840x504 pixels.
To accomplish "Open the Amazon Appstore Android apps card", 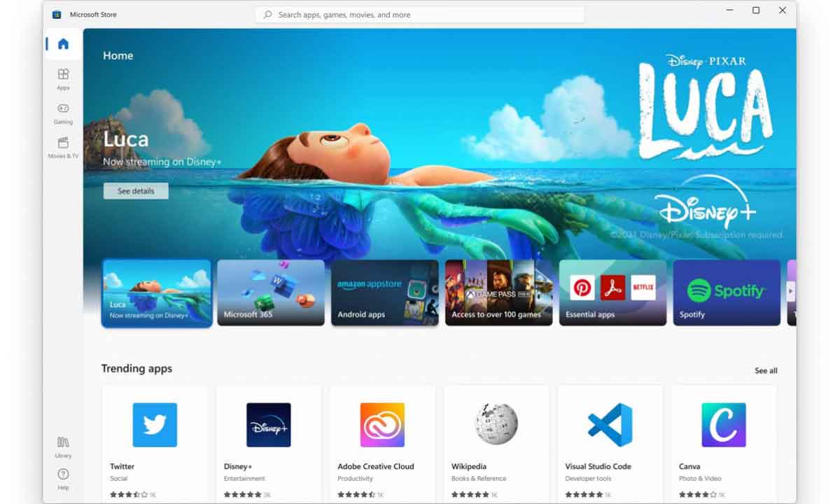I will pyautogui.click(x=384, y=292).
